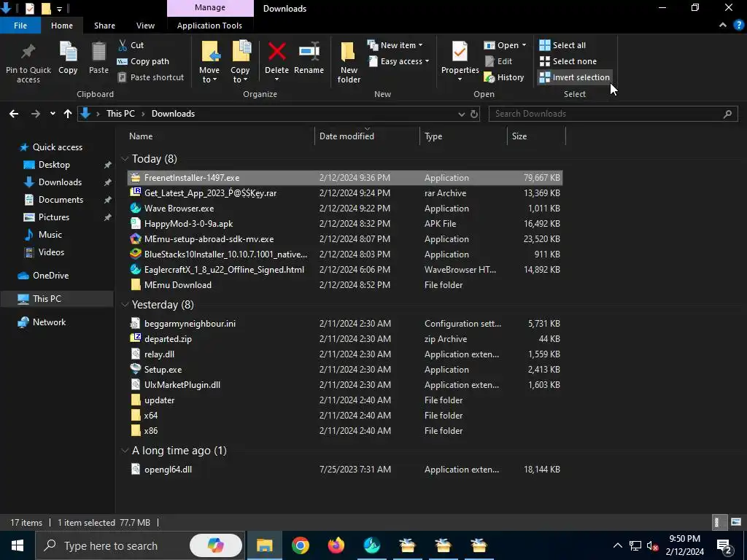The image size is (747, 560).
Task: Open the Windows Start menu
Action: [18, 545]
